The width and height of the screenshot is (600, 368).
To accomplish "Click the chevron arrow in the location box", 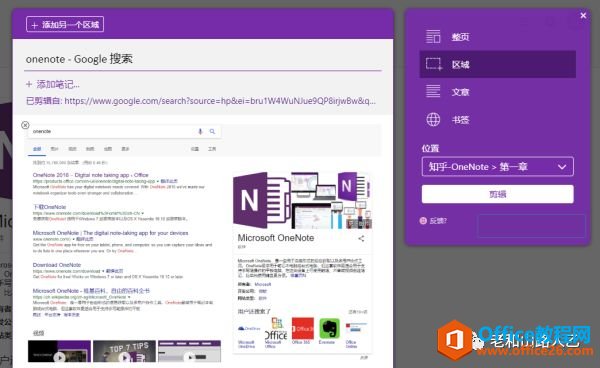I will [562, 167].
